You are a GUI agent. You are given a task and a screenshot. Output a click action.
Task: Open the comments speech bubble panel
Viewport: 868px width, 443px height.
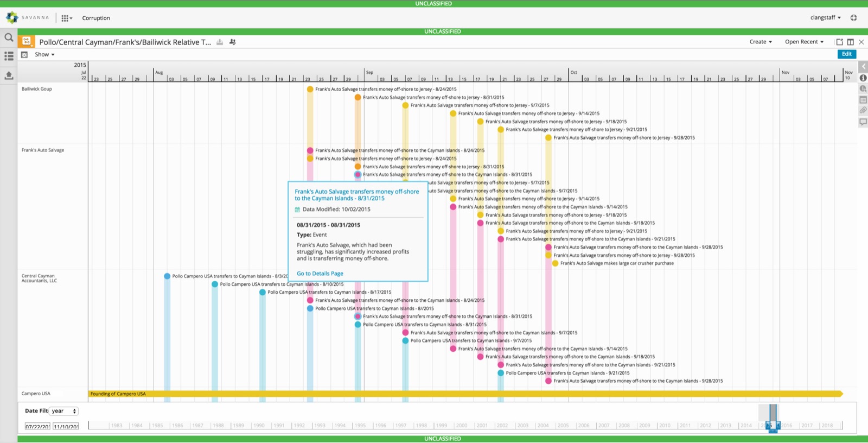point(863,122)
